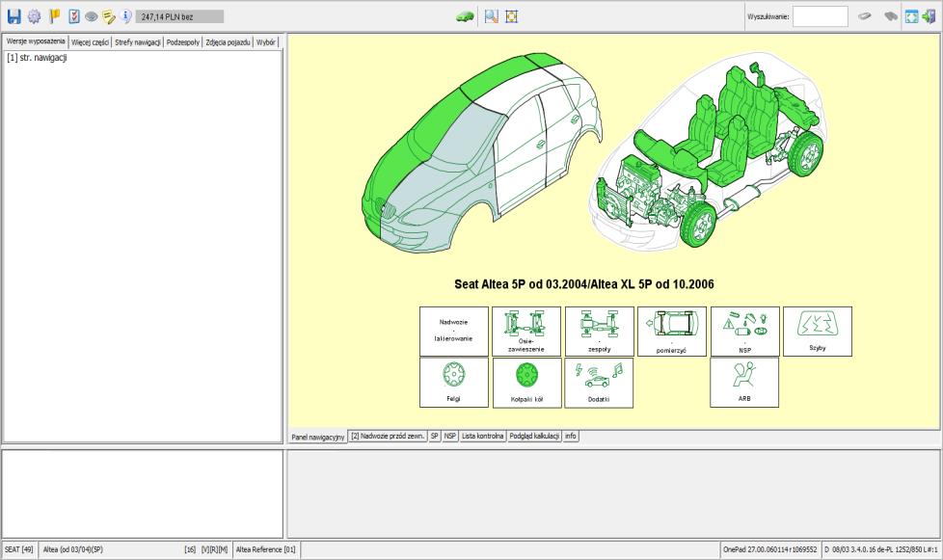Viewport: 943px width, 560px height.
Task: Switch to the Podzespoły tab
Action: (183, 42)
